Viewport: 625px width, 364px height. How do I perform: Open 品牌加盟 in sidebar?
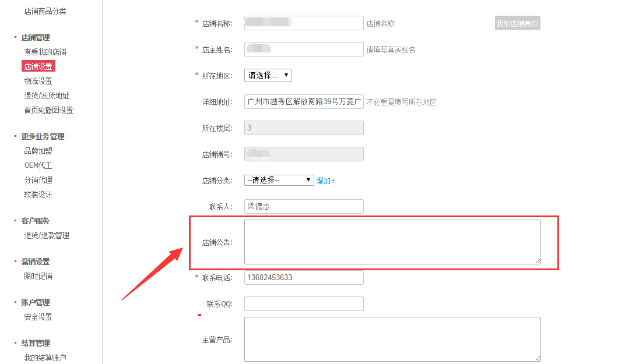click(x=38, y=151)
